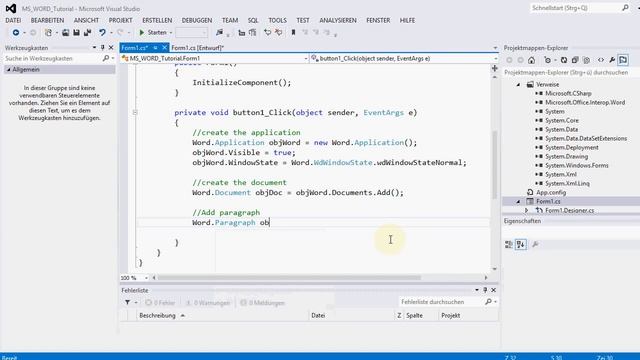Open the SQL menu

253,20
